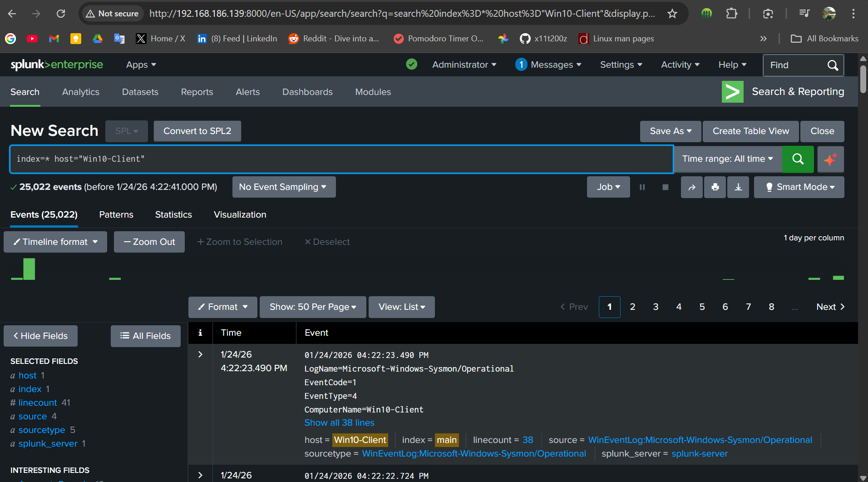Switch to the Statistics tab
The height and width of the screenshot is (482, 868).
[x=173, y=214]
